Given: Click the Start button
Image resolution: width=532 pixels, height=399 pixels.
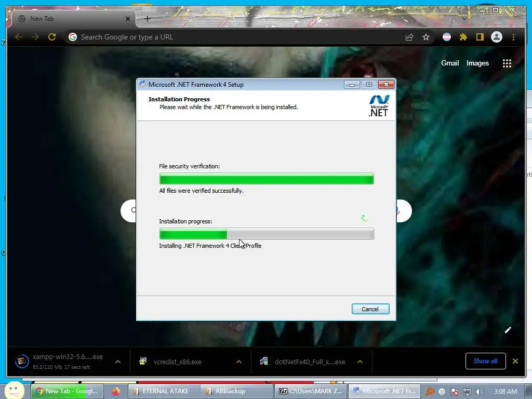Looking at the screenshot, I should 14,390.
